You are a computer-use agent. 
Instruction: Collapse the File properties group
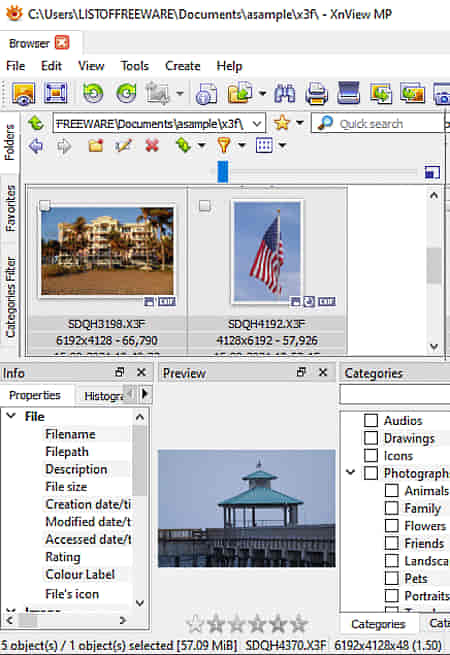coord(11,416)
